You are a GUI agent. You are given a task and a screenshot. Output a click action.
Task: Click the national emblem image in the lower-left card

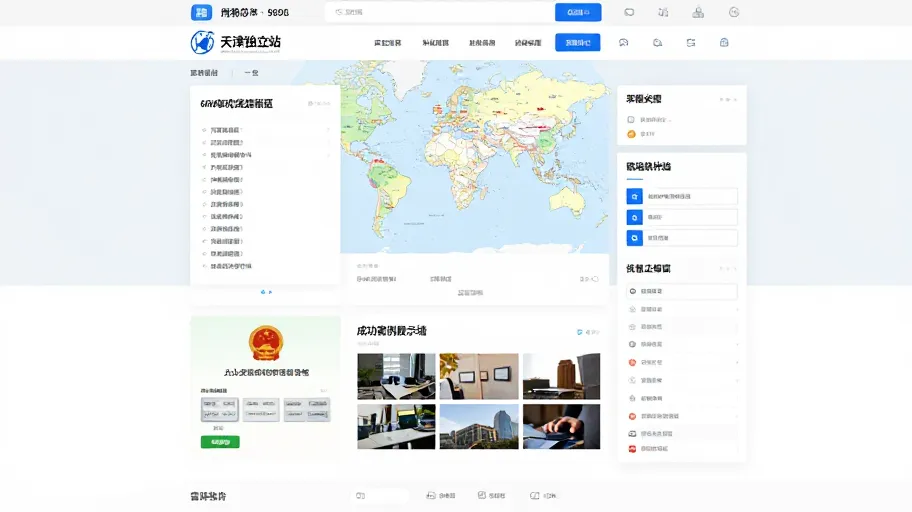click(266, 343)
